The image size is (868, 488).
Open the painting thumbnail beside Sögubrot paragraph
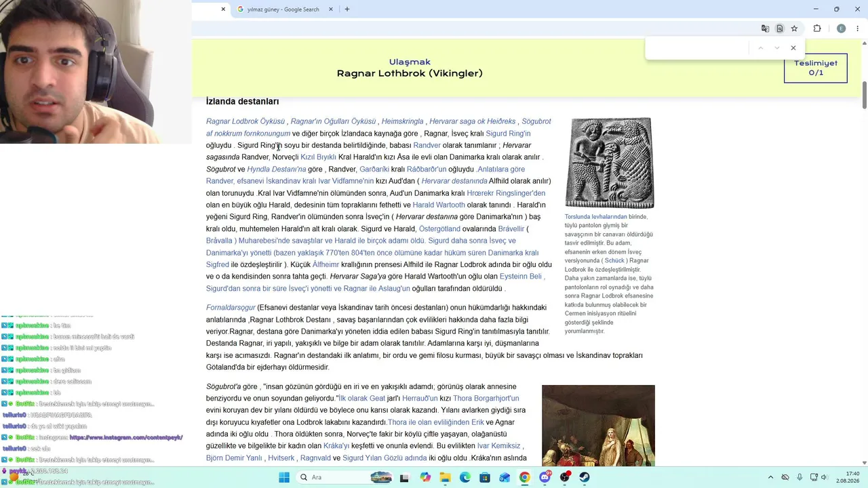click(x=598, y=426)
